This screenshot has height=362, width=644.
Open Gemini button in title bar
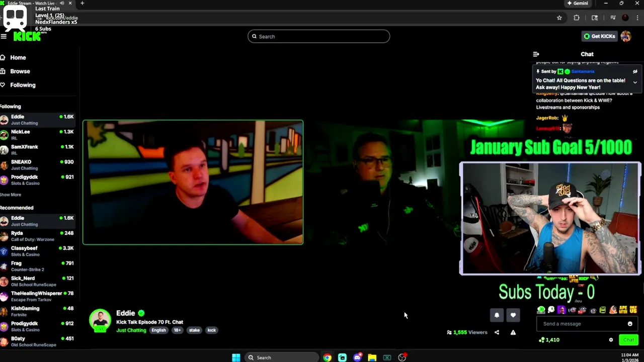578,3
